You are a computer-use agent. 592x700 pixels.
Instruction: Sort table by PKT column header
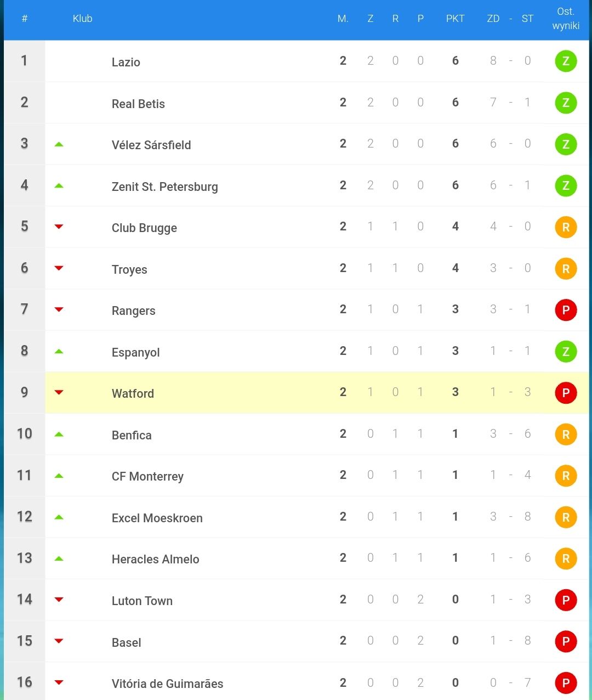(455, 19)
